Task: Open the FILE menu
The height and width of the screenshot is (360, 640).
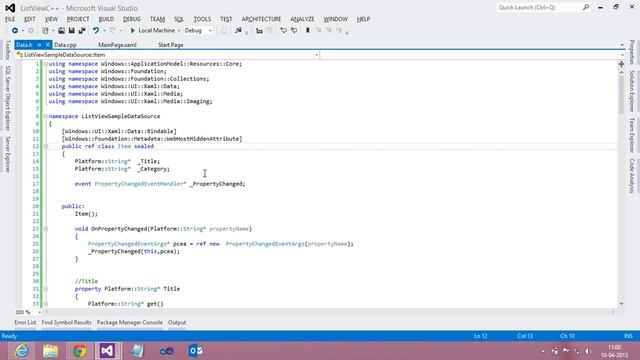Action: (x=10, y=19)
